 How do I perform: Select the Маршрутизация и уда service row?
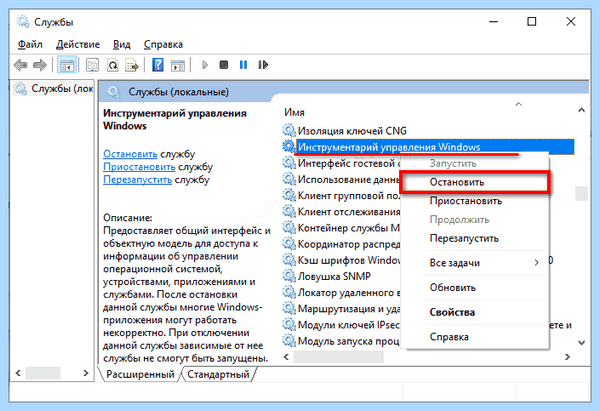[349, 308]
